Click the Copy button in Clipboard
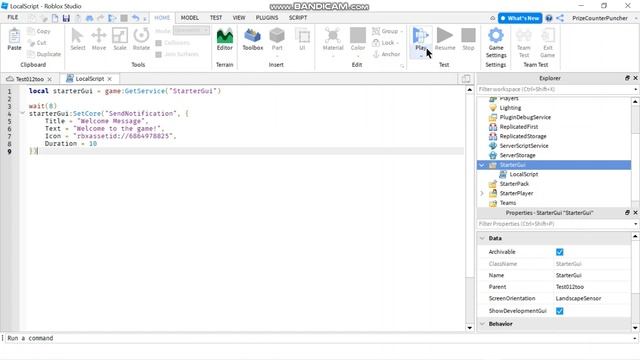 click(39, 31)
